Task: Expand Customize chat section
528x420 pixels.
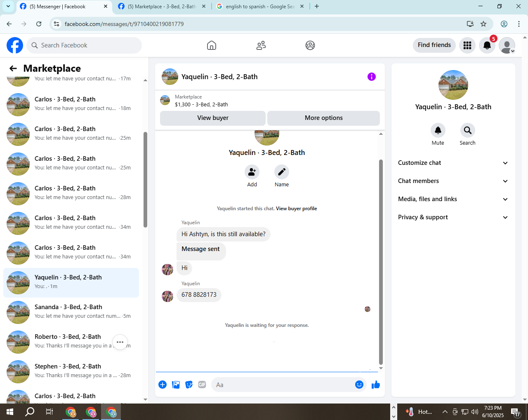Action: coord(453,163)
